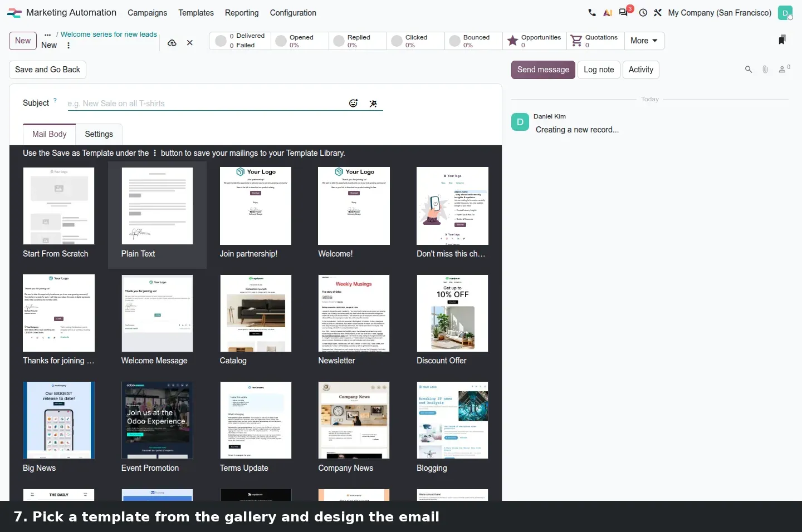The height and width of the screenshot is (532, 802).
Task: Open Welcome series for new leads breadcrumb
Action: [109, 35]
